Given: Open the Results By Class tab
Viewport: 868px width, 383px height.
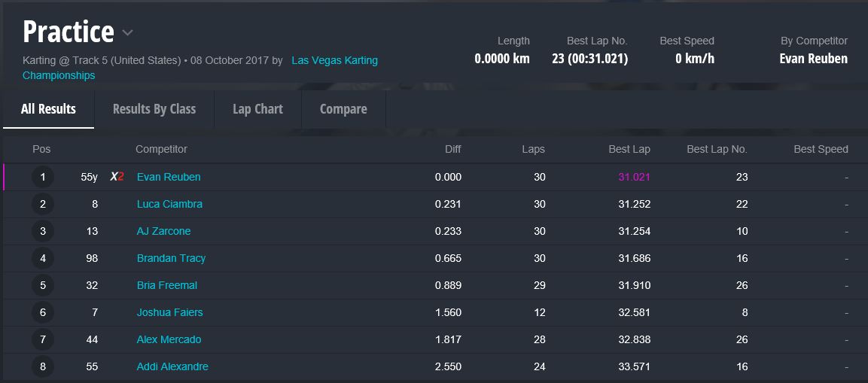Looking at the screenshot, I should coord(154,109).
